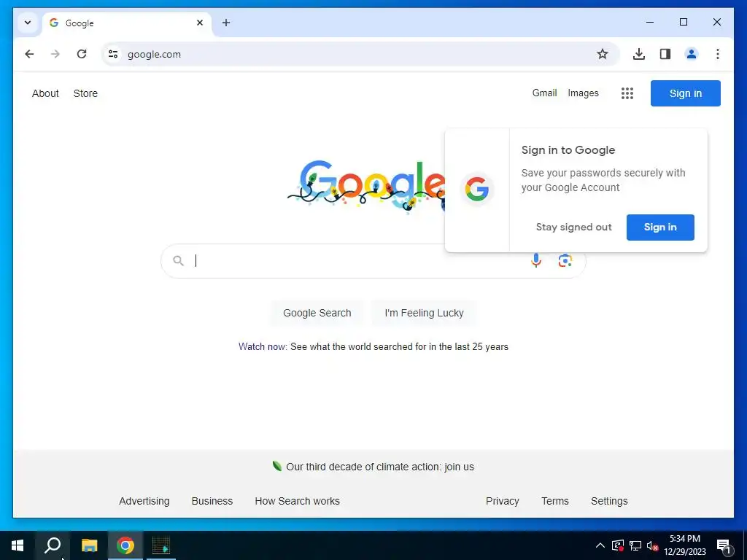
Task: Open the Privacy footer link
Action: tap(502, 501)
